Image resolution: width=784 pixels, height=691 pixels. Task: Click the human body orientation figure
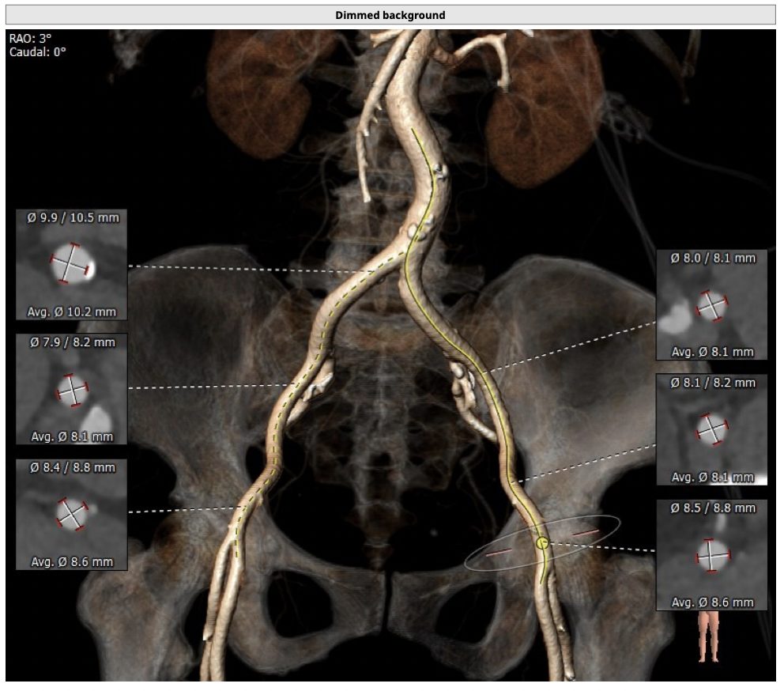pyautogui.click(x=706, y=639)
